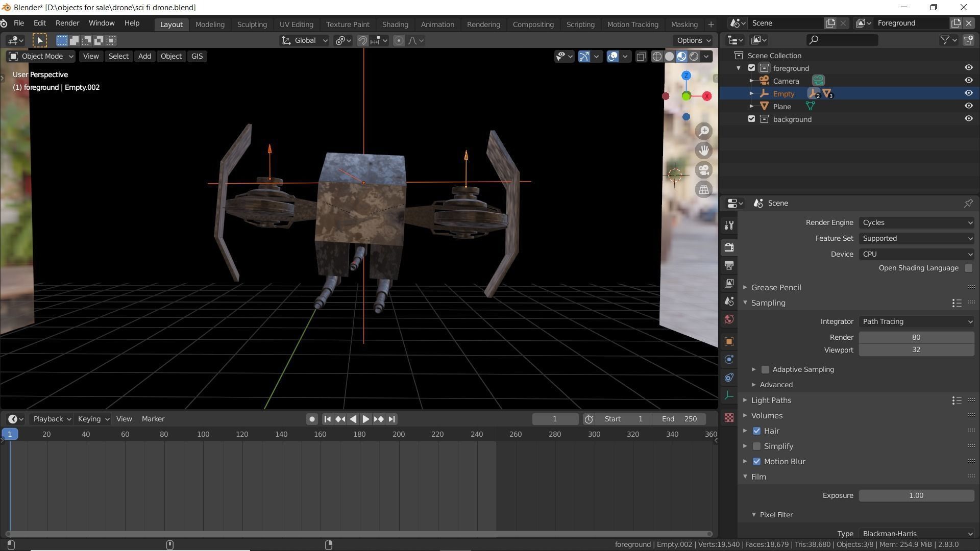Hide the Empty object in outliner
Image resolution: width=980 pixels, height=551 pixels.
click(968, 93)
